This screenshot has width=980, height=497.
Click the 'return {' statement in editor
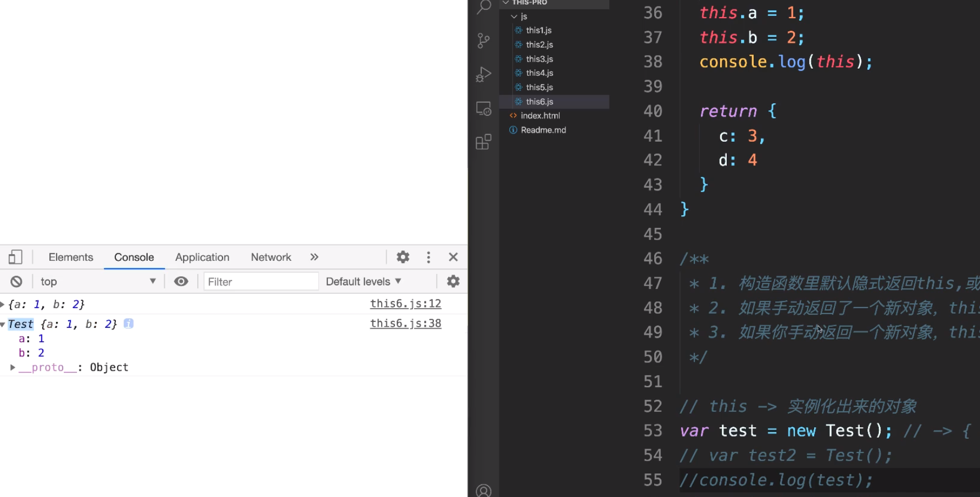[x=738, y=111]
